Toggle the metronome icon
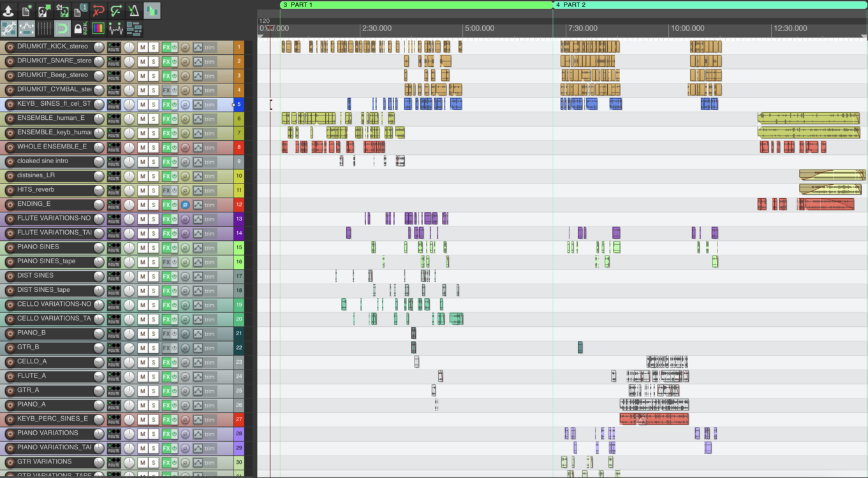 pos(134,11)
